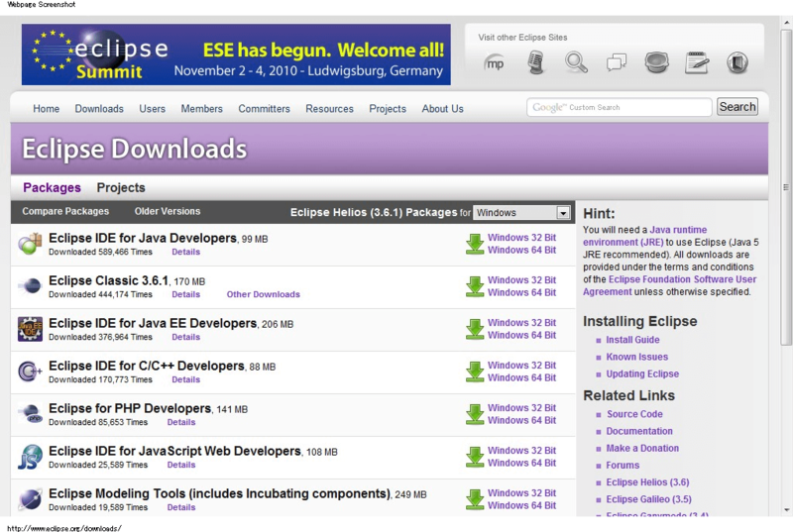Download Windows 64 Bit JavaScript Web Developers

pos(521,463)
